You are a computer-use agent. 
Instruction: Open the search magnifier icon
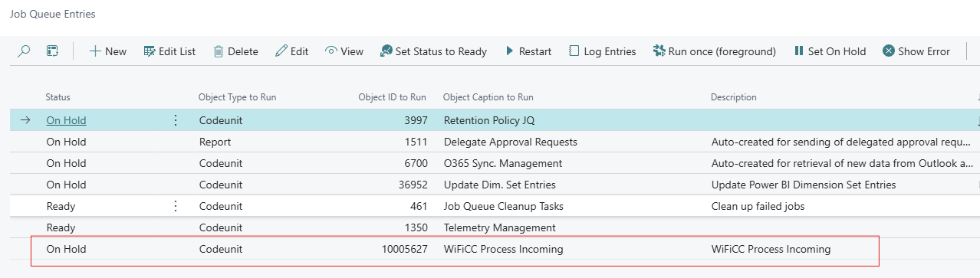[x=24, y=51]
